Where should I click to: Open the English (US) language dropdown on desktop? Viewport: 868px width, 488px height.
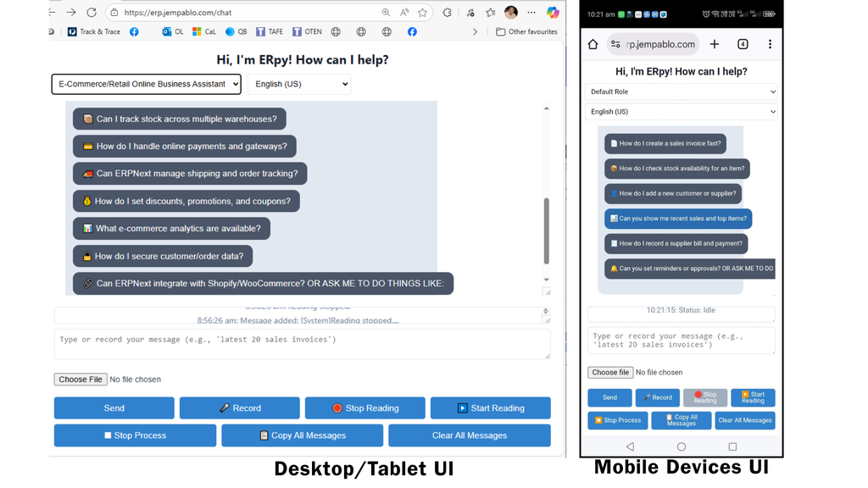(x=299, y=84)
